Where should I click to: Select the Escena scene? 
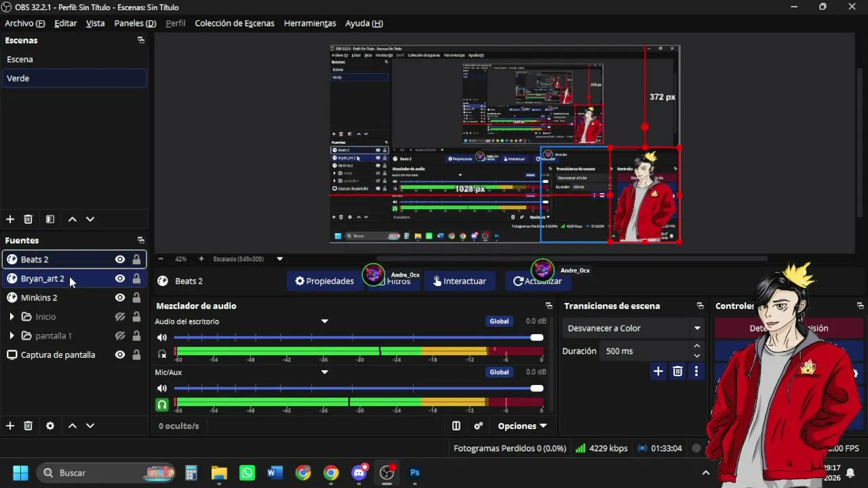point(74,59)
